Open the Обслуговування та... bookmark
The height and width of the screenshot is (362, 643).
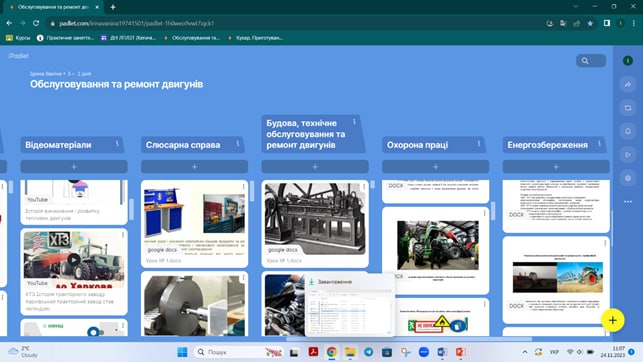pyautogui.click(x=192, y=38)
